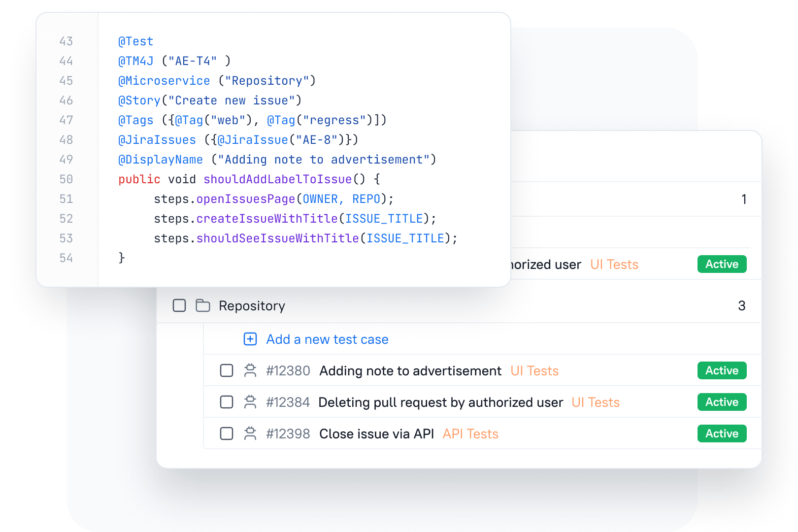Screen dimensions: 798x532
Task: Collapse the Repository folder row
Action: click(252, 305)
